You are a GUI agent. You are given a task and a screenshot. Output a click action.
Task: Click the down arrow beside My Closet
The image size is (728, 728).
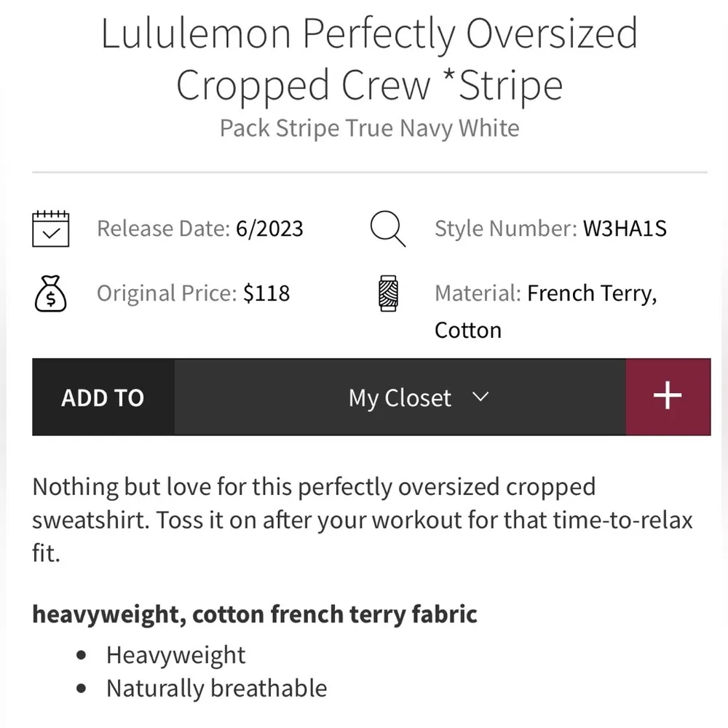[x=480, y=397]
